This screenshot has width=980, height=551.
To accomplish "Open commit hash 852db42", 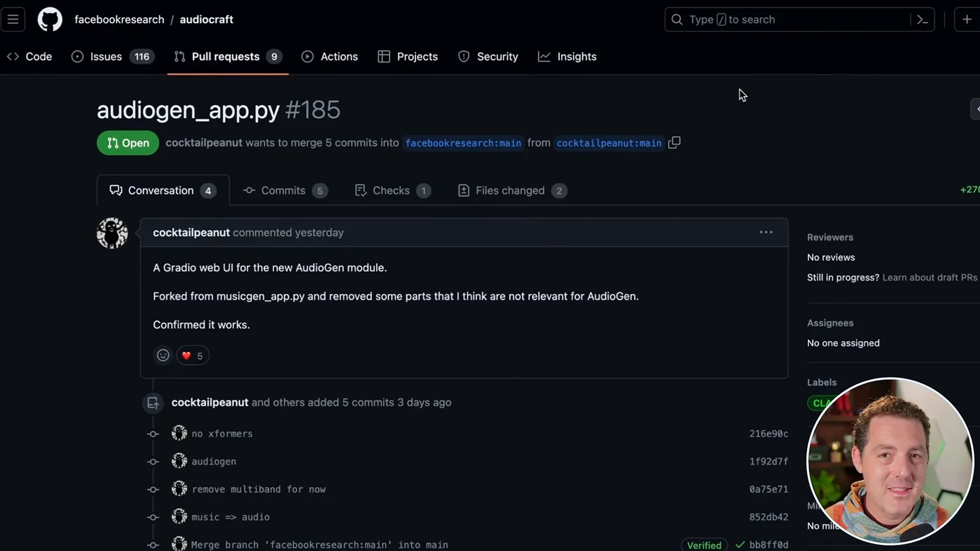I will coord(769,517).
